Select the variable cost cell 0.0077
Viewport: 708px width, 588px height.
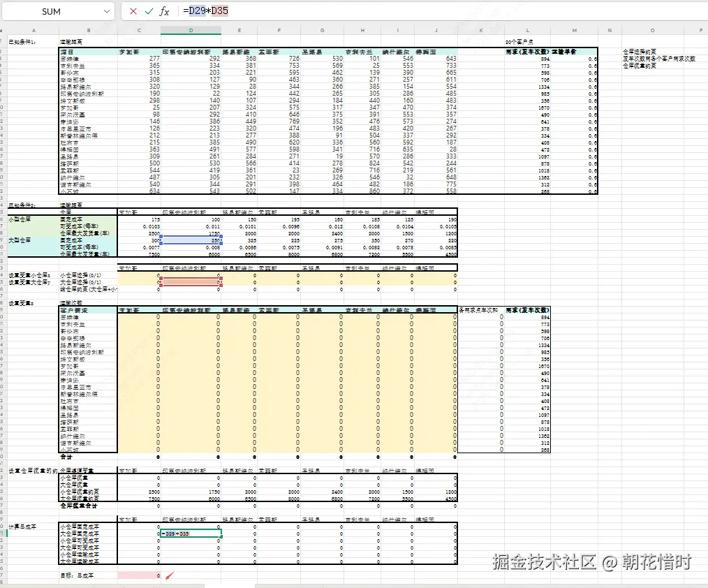click(x=139, y=247)
